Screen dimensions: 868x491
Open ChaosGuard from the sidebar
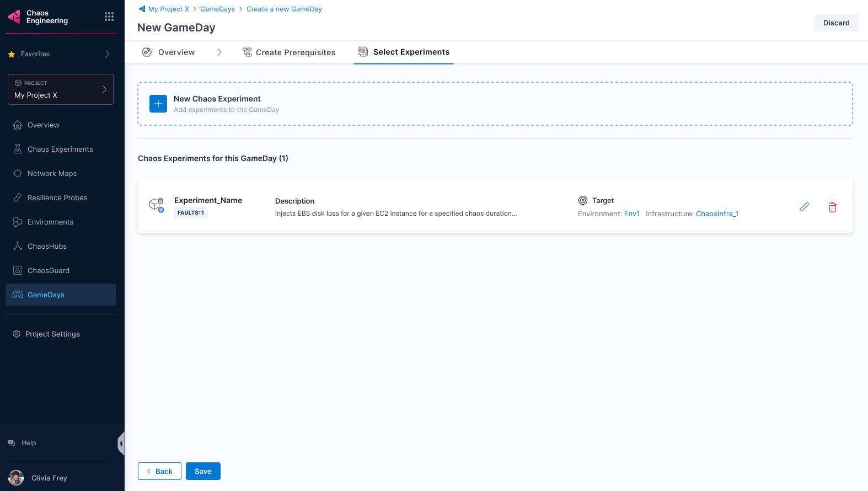[x=49, y=270]
